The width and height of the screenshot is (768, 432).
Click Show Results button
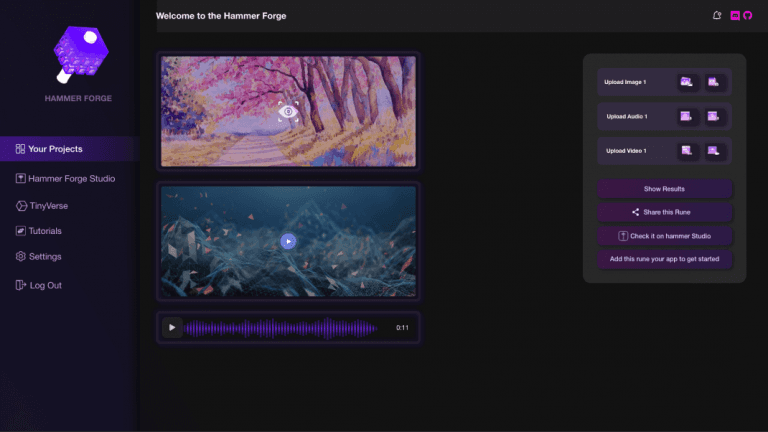click(x=664, y=189)
